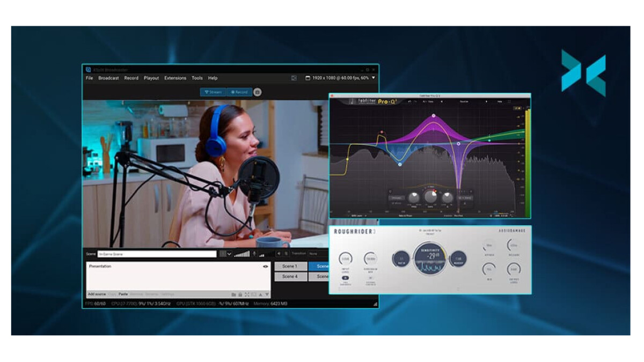
Task: Expand the chevron next to scene name
Action: [230, 254]
